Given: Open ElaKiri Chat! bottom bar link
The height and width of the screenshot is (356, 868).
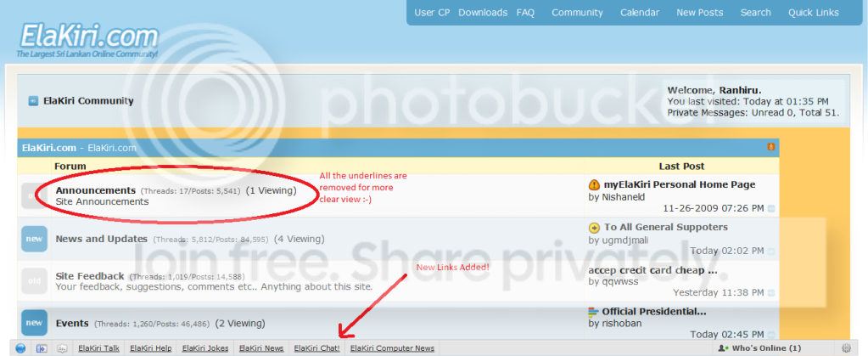Looking at the screenshot, I should [316, 348].
